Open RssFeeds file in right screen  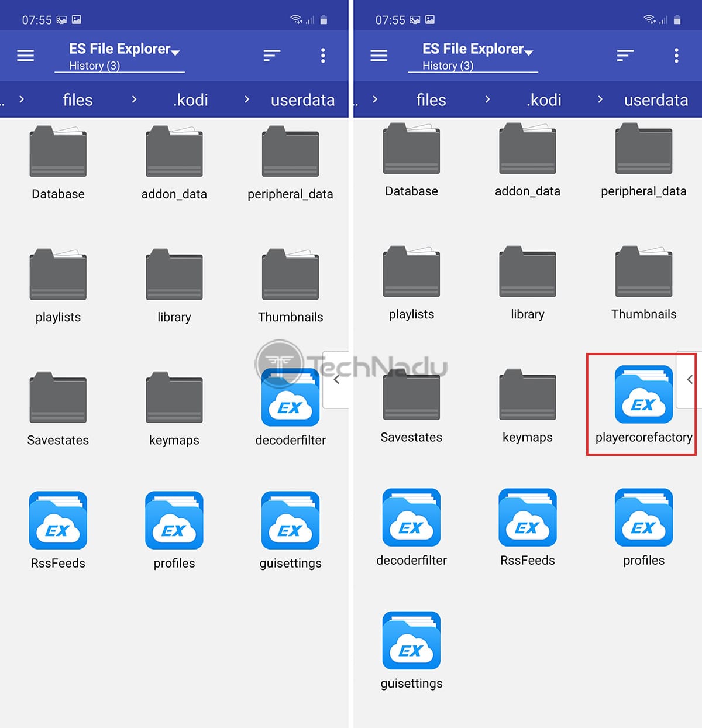coord(528,527)
